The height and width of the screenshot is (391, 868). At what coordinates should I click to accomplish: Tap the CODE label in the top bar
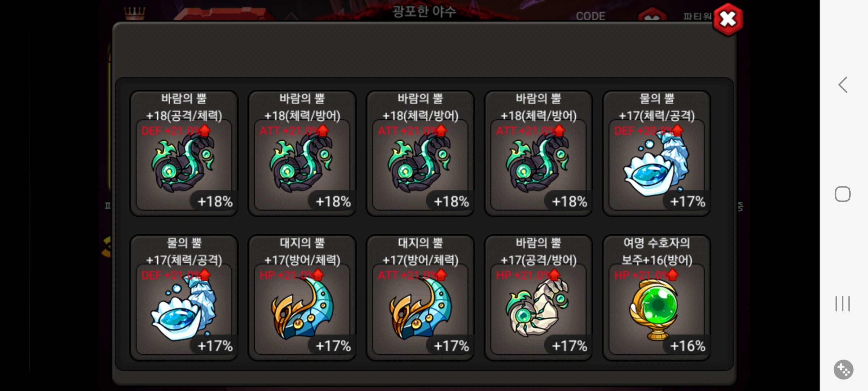point(590,16)
